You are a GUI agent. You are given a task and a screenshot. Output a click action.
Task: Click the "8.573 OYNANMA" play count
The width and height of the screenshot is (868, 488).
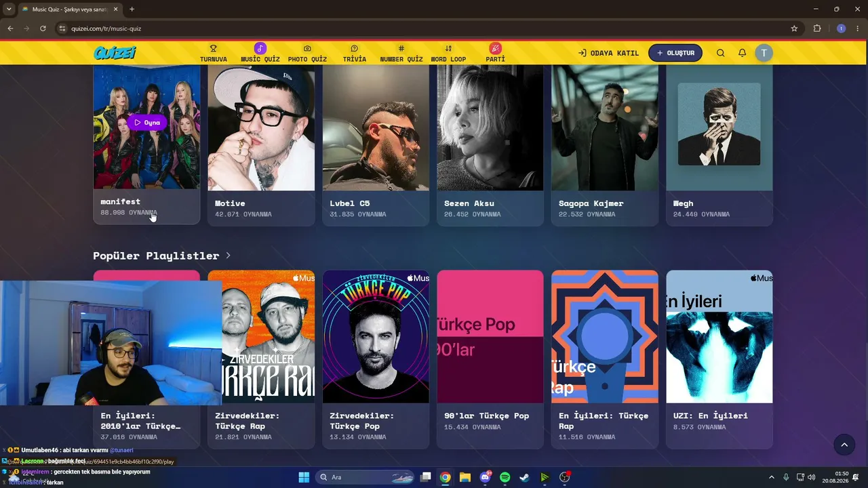click(700, 427)
